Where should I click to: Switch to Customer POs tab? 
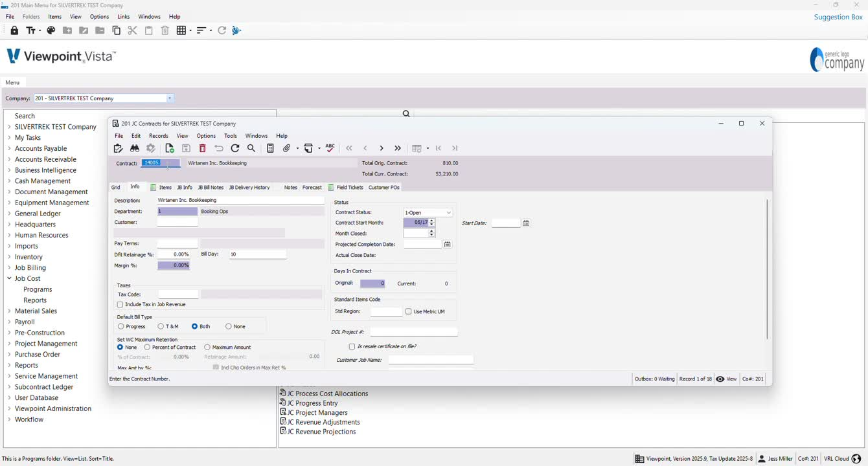pyautogui.click(x=383, y=188)
